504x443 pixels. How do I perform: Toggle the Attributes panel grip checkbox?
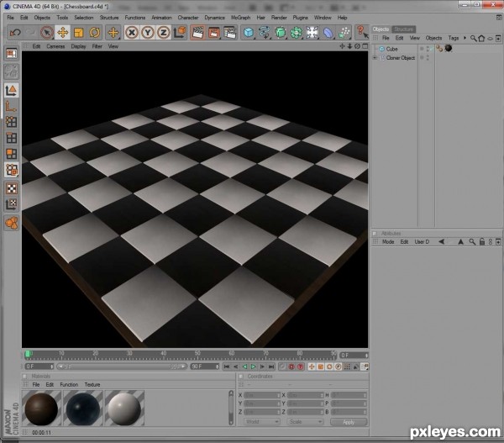click(x=375, y=233)
